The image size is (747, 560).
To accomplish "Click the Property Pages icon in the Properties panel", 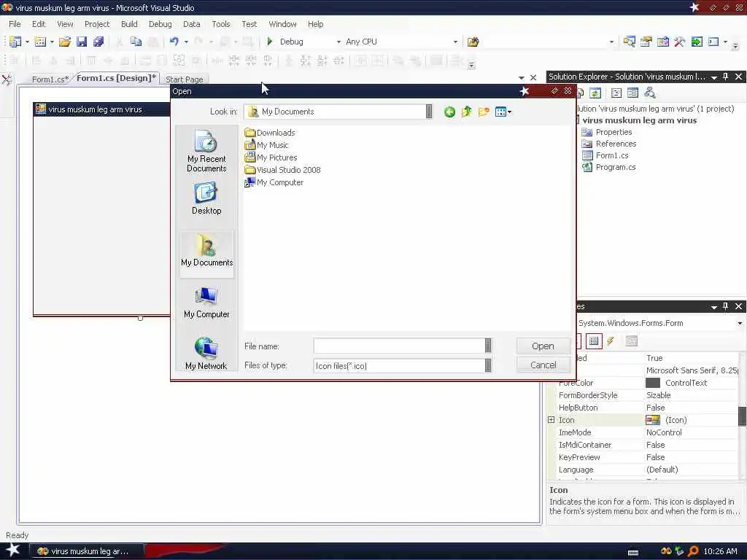I will (631, 341).
